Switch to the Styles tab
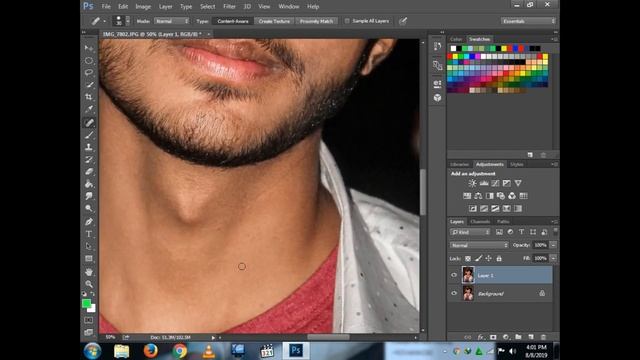This screenshot has width=640, height=360. [x=517, y=164]
